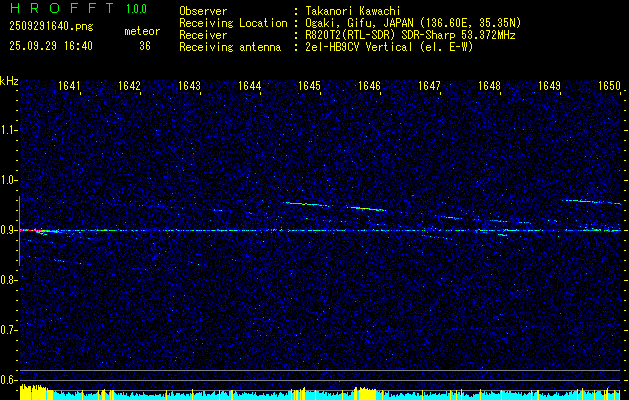This screenshot has height=400, width=629.
Task: Click the 1646 time axis marker
Action: point(369,85)
